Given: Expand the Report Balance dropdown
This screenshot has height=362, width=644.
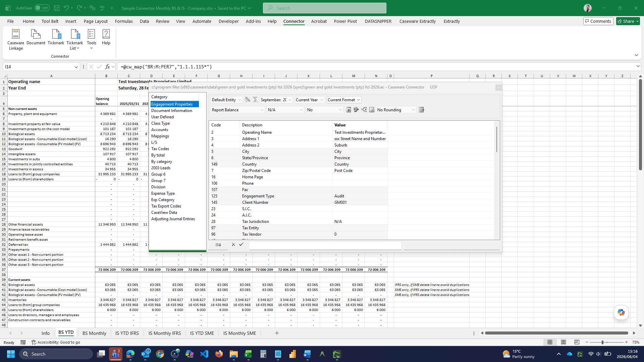Looking at the screenshot, I should point(237,110).
